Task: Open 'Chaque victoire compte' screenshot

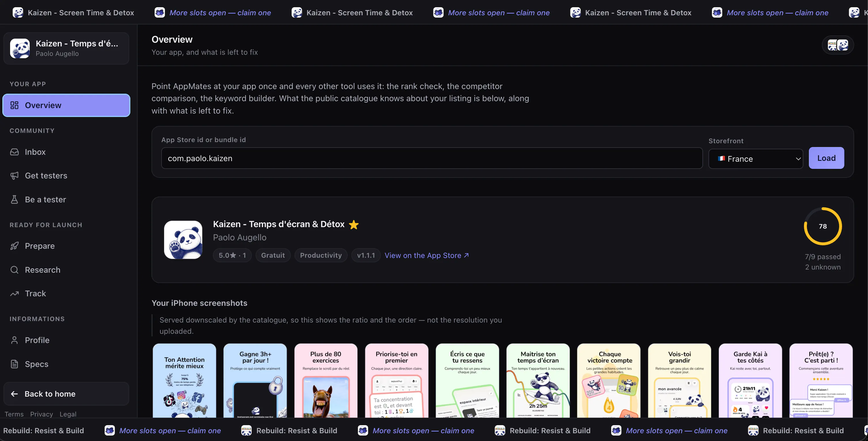Action: [609, 381]
